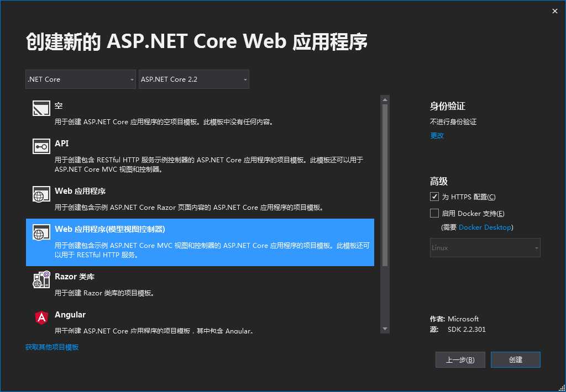
Task: Click the 空 (Empty) template icon
Action: click(x=41, y=108)
